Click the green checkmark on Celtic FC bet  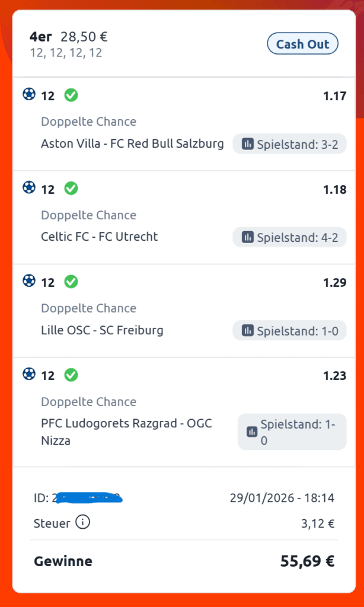71,189
